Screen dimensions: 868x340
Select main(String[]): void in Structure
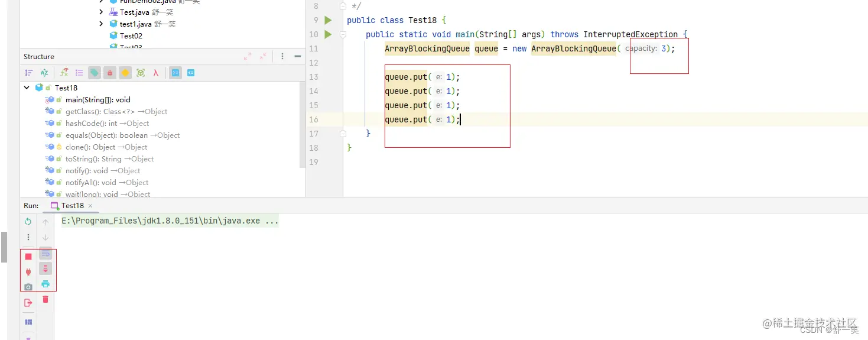[98, 99]
